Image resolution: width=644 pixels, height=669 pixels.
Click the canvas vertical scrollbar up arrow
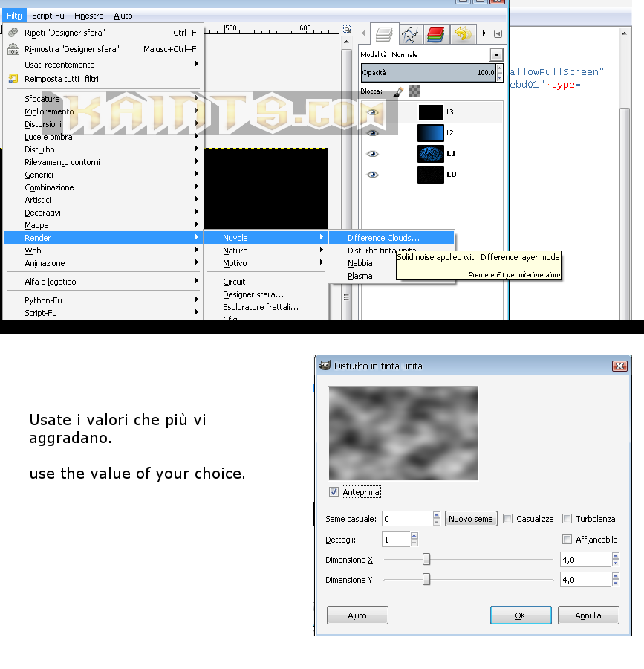click(346, 42)
